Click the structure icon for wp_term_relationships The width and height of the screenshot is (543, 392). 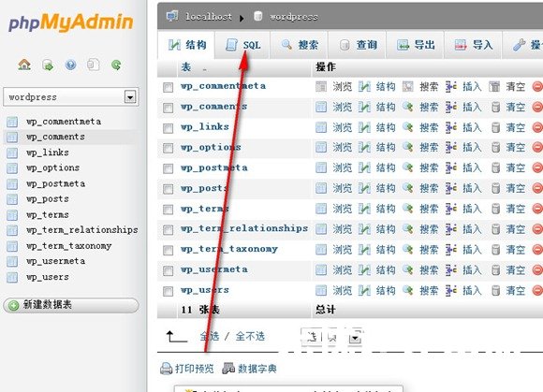pos(364,229)
